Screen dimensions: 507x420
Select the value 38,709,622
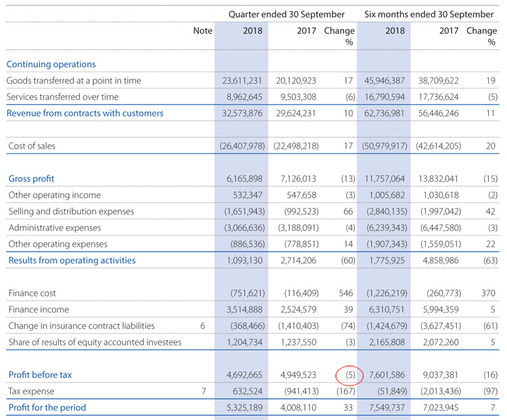pos(439,80)
